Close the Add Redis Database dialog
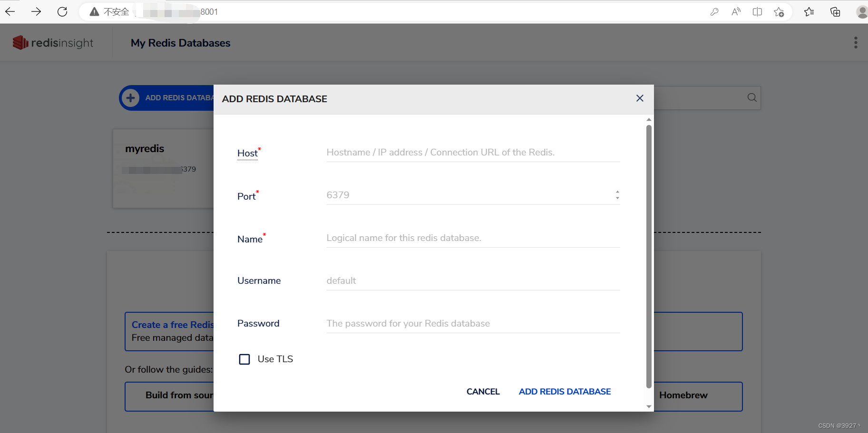Screen dimensions: 868x433 [x=640, y=98]
